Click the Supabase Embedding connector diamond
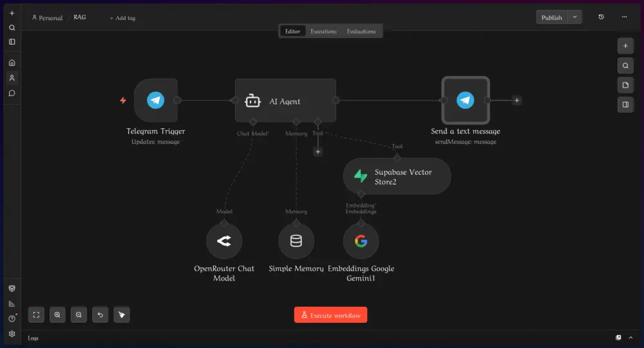This screenshot has height=348, width=644. tap(361, 194)
